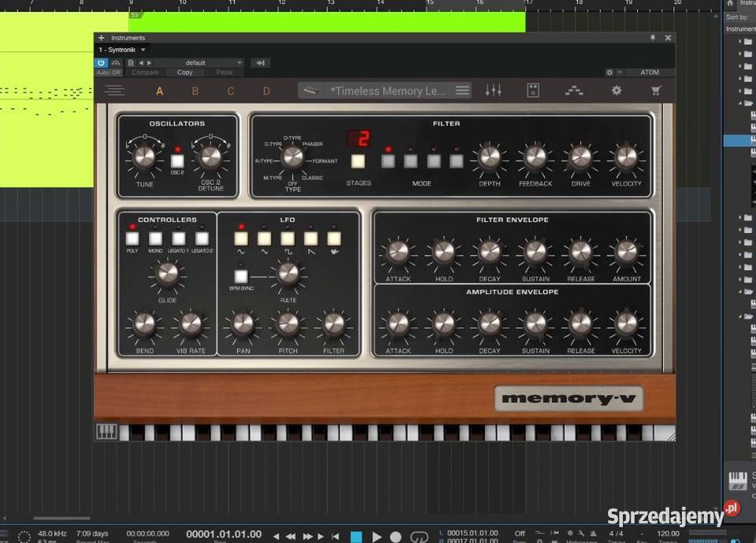Click the Copy preset button
The image size is (756, 543).
(186, 72)
